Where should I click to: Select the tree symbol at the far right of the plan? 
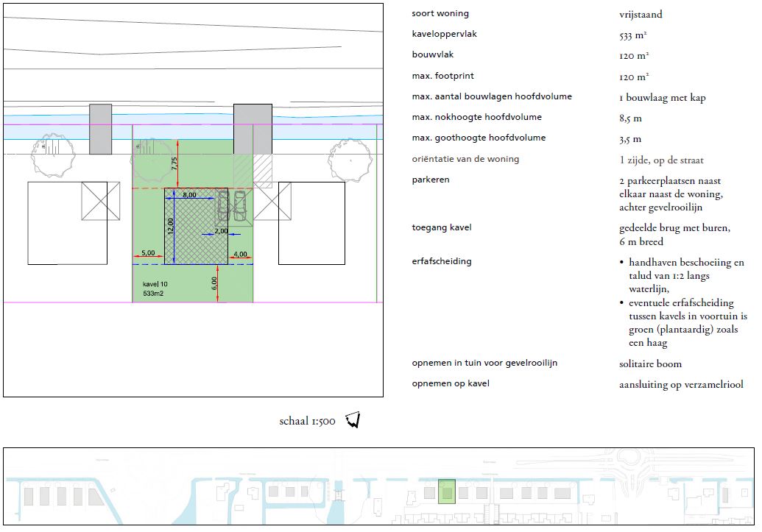350,157
